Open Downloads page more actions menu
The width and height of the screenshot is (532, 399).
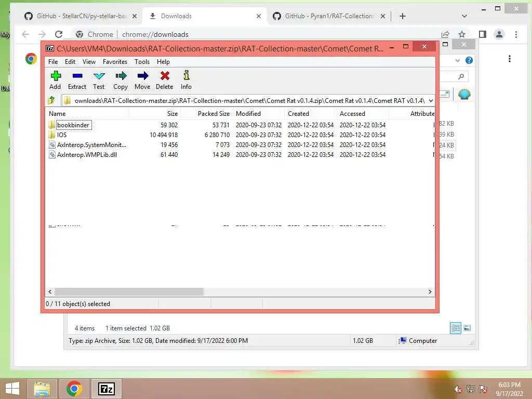tap(509, 59)
